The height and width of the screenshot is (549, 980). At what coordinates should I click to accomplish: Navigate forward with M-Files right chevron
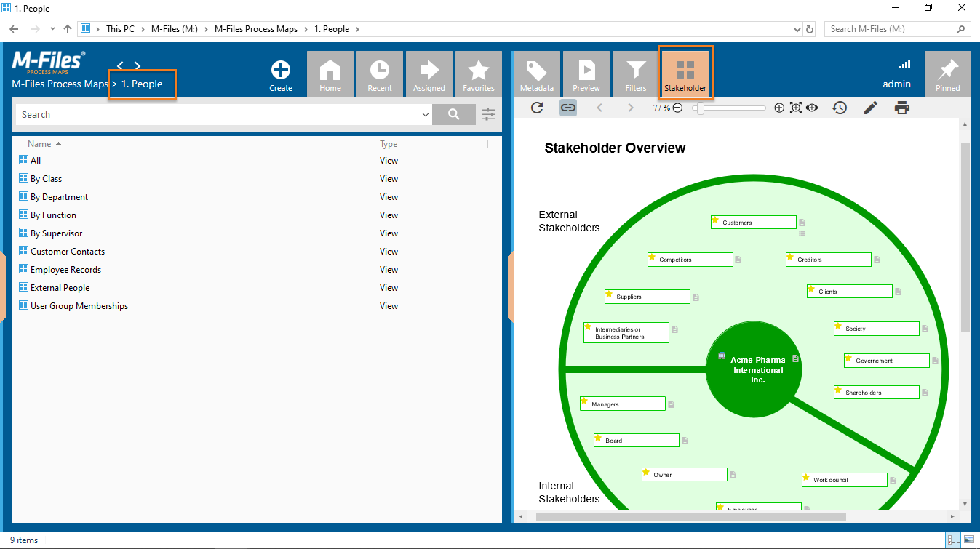point(138,65)
